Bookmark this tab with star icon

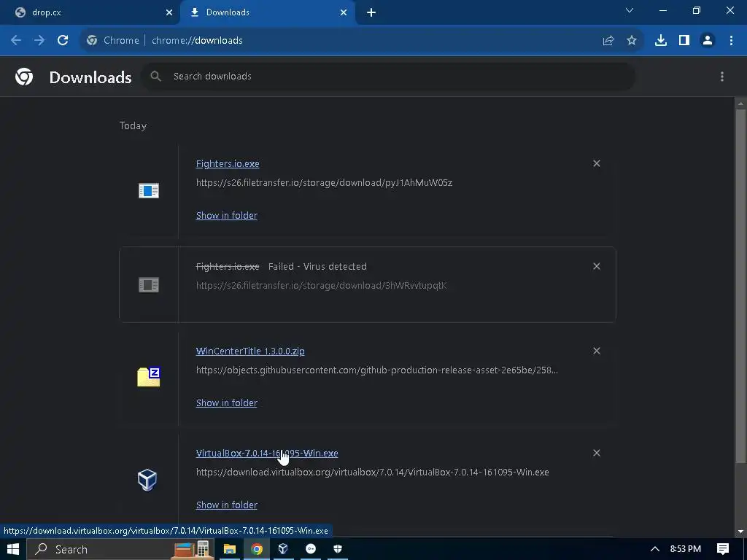click(x=632, y=41)
